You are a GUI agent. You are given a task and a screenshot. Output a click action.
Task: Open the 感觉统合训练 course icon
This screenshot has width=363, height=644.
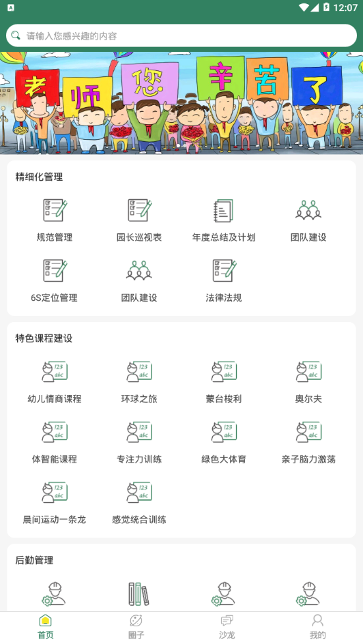(x=139, y=493)
